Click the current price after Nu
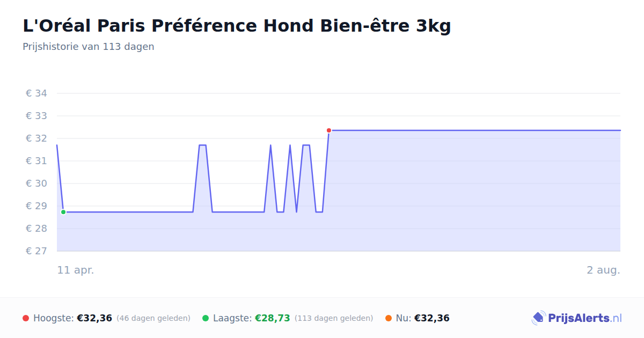 pos(432,318)
